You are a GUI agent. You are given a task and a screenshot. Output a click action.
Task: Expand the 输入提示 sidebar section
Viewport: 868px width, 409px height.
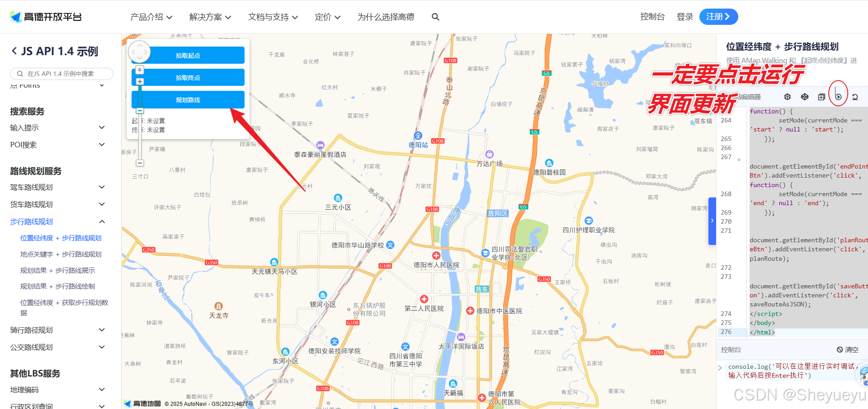tap(102, 127)
